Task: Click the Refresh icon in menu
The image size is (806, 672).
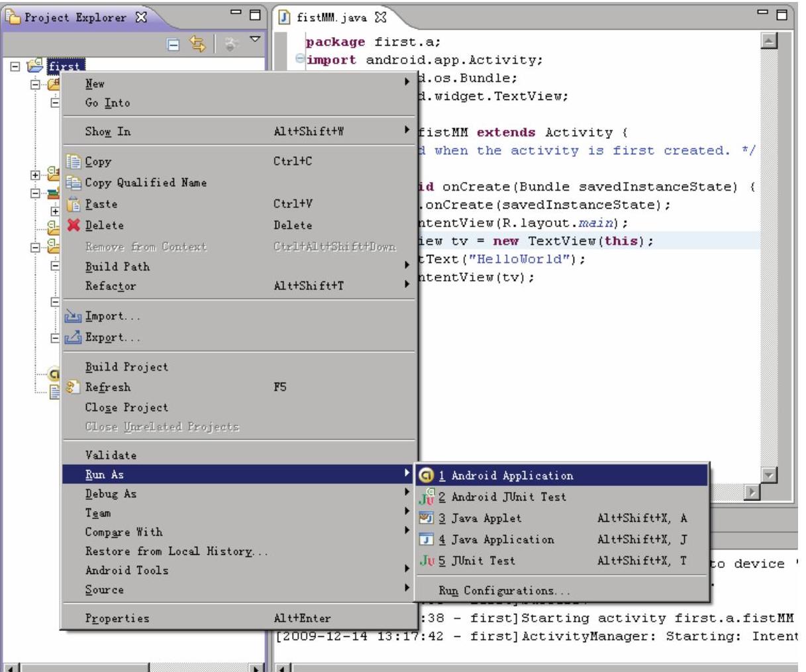Action: pyautogui.click(x=73, y=387)
